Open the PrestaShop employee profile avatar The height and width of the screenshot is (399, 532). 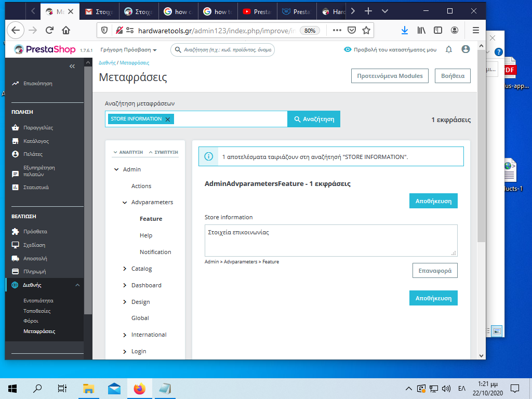465,49
